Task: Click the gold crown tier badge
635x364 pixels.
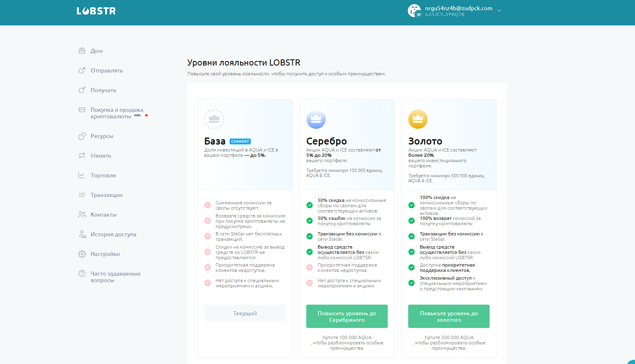Action: [418, 119]
